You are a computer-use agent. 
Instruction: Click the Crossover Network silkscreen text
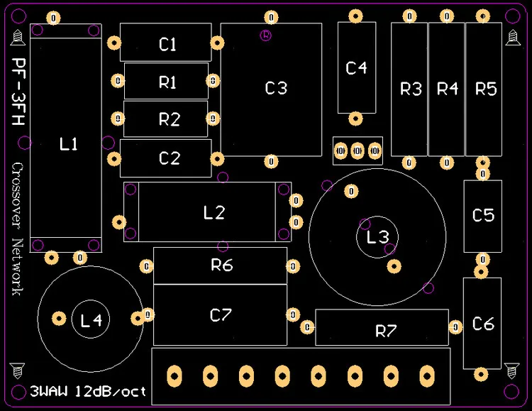(18, 229)
